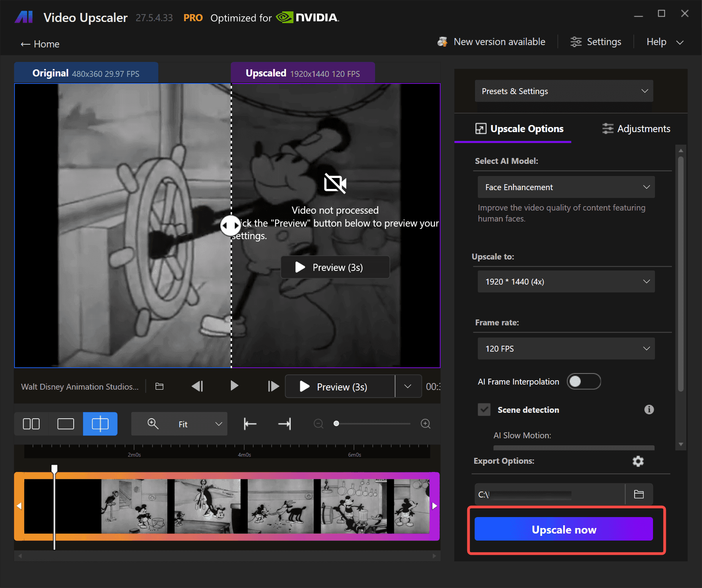Start Preview (3s) from the playback bar
702x588 pixels.
coord(340,387)
